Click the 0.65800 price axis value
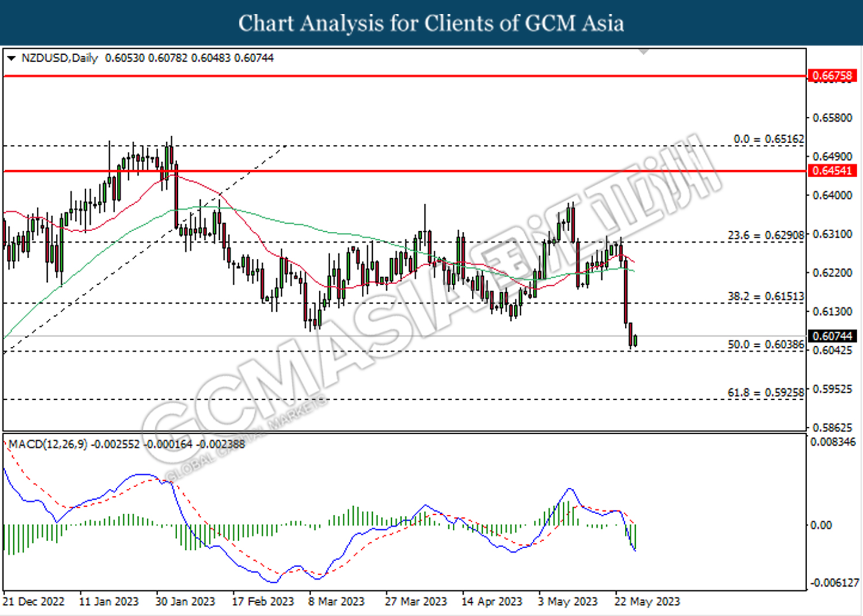Screen dimensions: 863x616 pyautogui.click(x=832, y=118)
